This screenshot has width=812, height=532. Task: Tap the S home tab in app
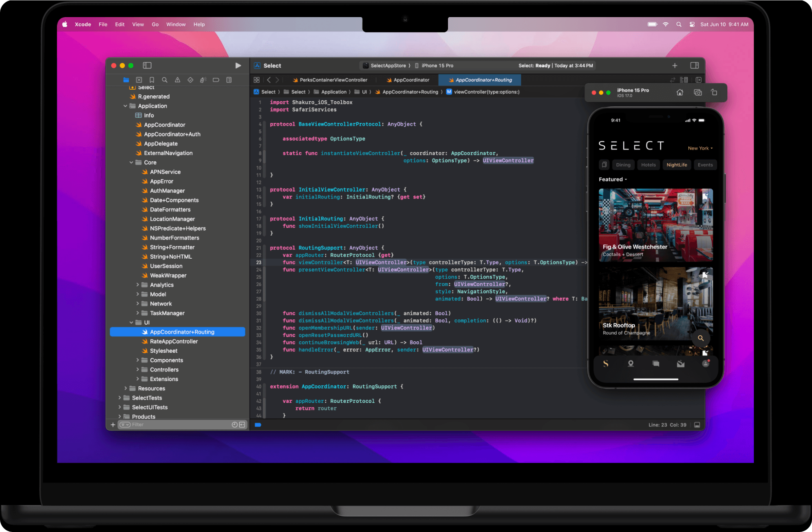click(606, 363)
